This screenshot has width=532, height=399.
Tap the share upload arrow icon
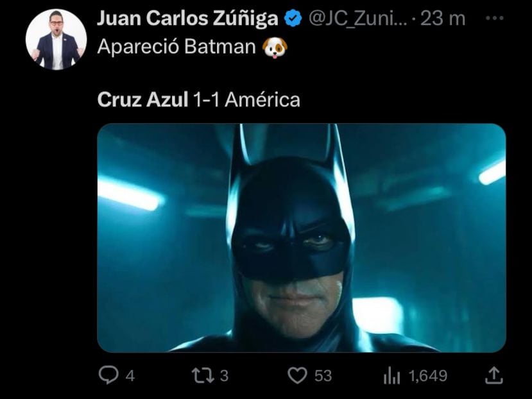493,375
